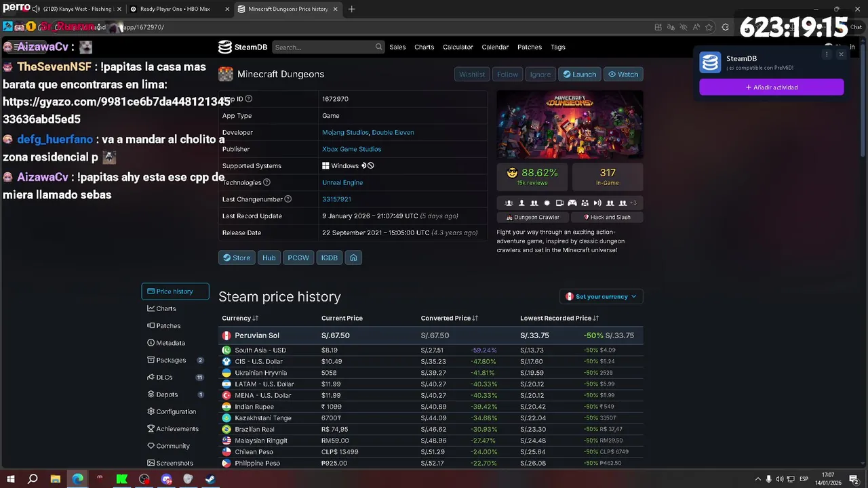The width and height of the screenshot is (868, 488).
Task: Select the DLCs sidebar tab
Action: 175,377
